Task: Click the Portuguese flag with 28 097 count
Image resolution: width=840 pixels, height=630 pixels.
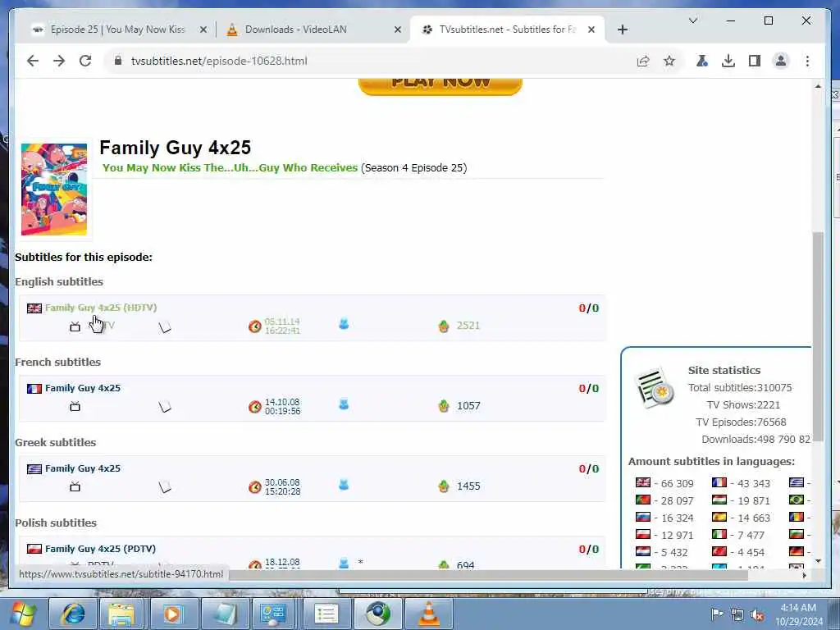Action: pos(643,500)
